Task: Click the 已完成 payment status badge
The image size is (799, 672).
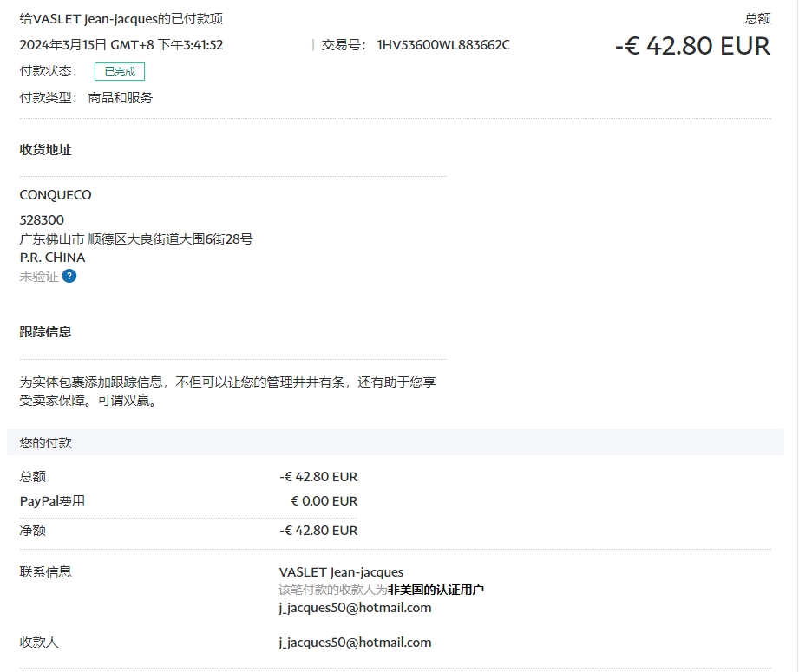Action: (x=120, y=72)
